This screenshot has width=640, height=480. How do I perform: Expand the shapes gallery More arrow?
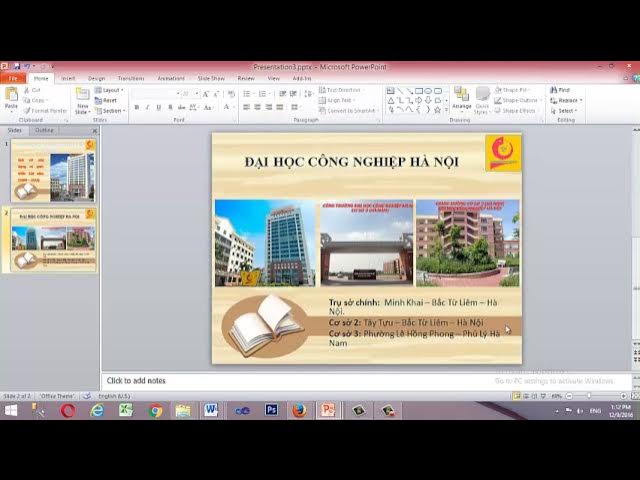446,110
